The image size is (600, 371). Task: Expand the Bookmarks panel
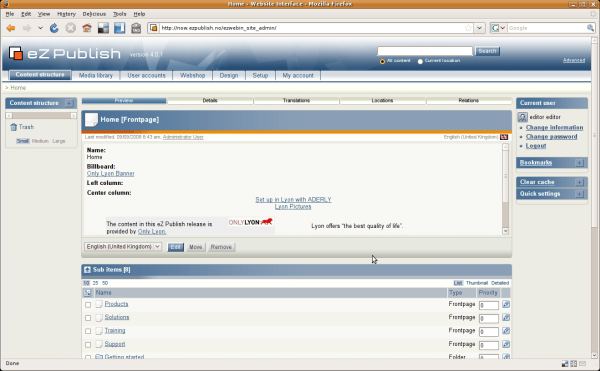click(580, 163)
